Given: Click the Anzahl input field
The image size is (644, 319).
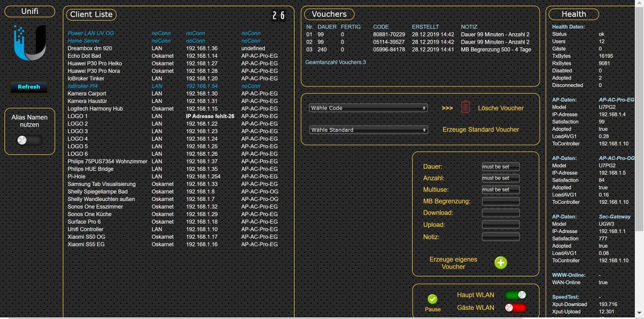Looking at the screenshot, I should [x=500, y=178].
